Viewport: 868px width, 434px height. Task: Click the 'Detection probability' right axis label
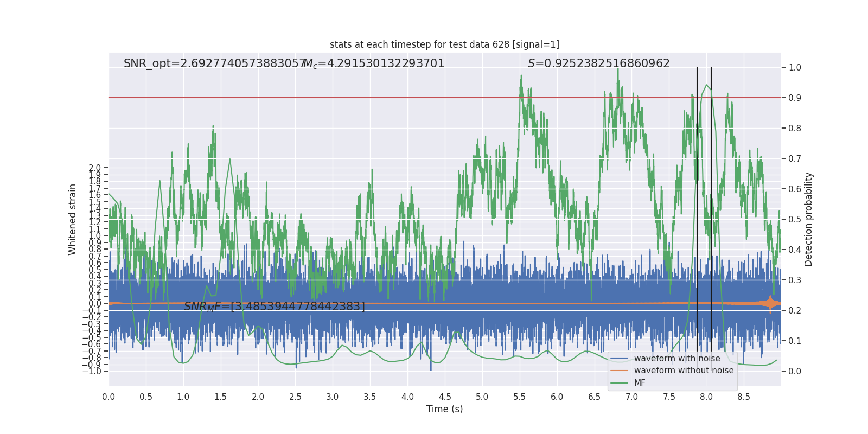click(809, 219)
